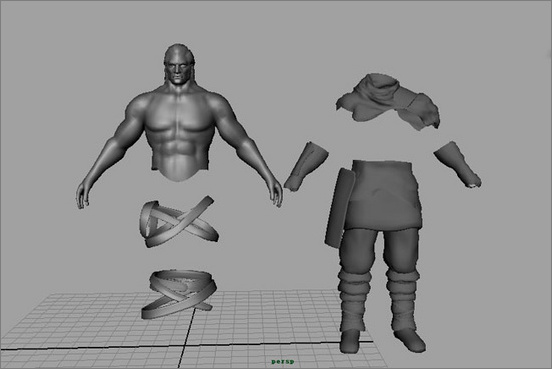This screenshot has height=369, width=552.
Task: Click the persp camera label
Action: point(283,362)
